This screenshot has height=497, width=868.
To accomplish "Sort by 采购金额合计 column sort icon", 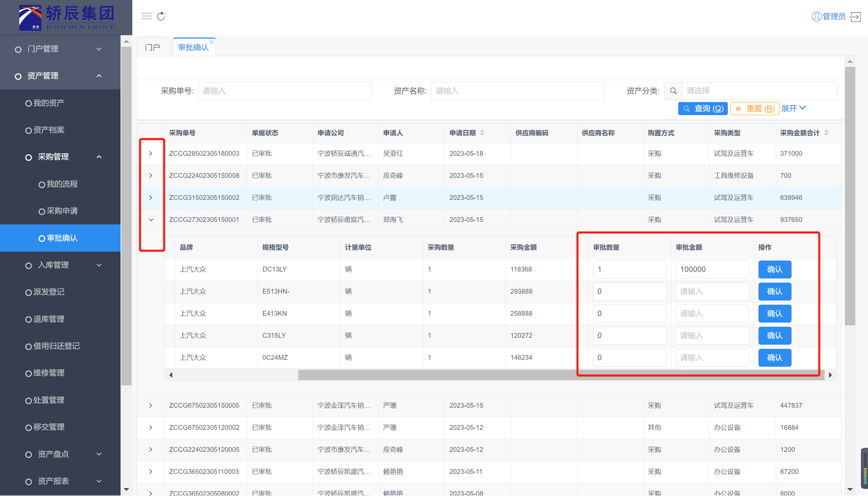I will click(x=827, y=133).
